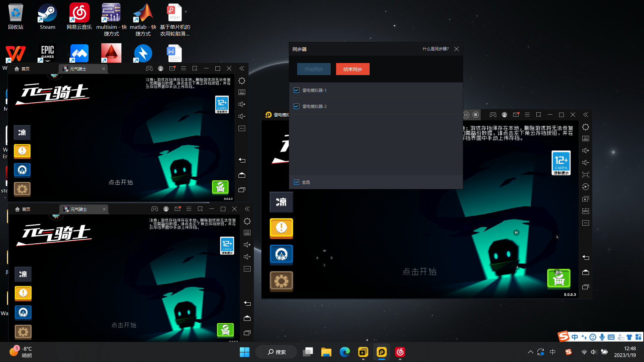This screenshot has height=362, width=644.
Task: Show more tools in top-left emulator sidebar
Action: [x=242, y=128]
